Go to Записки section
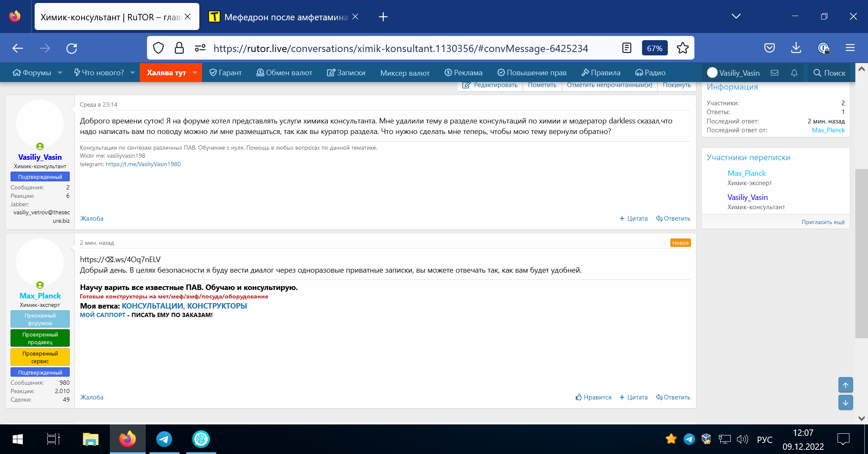868x454 pixels. (x=346, y=73)
